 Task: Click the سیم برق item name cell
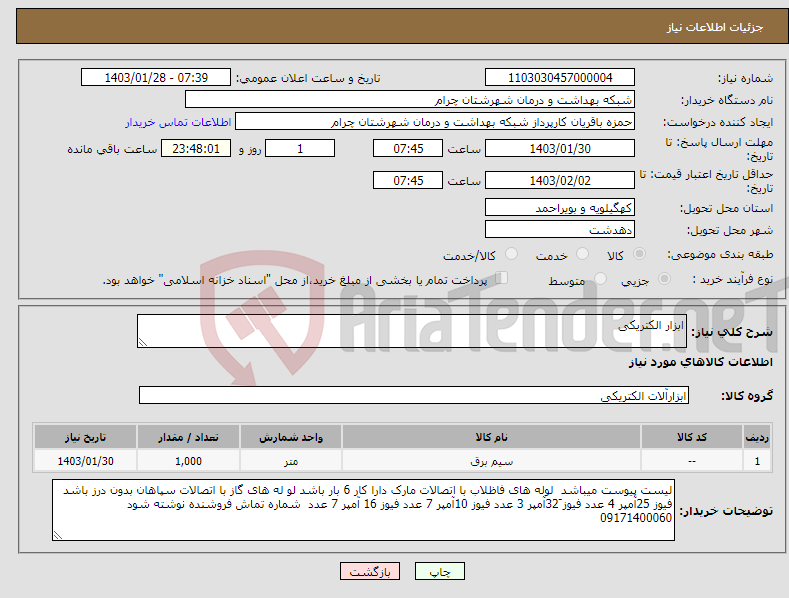coord(491,461)
